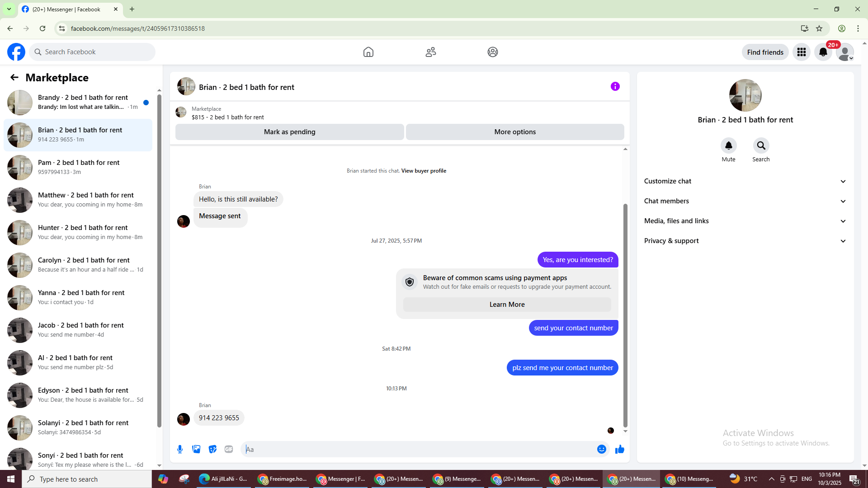
Task: Switch to the (9) Messenger taskbar window
Action: pyautogui.click(x=457, y=479)
